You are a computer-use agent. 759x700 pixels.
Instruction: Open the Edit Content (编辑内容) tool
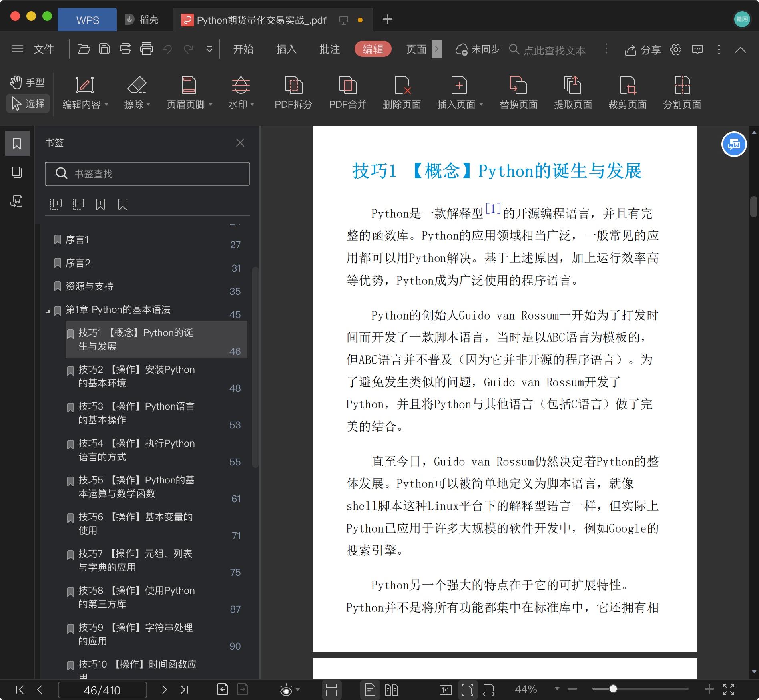click(x=85, y=93)
